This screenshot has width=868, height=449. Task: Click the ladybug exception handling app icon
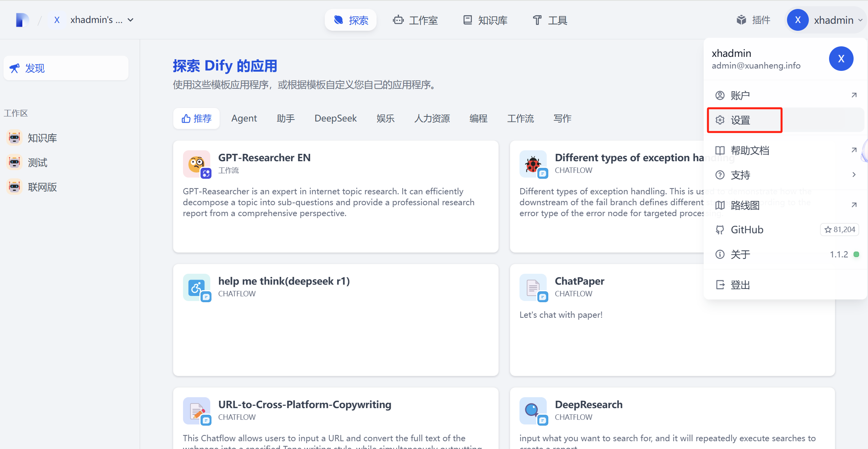coord(533,164)
